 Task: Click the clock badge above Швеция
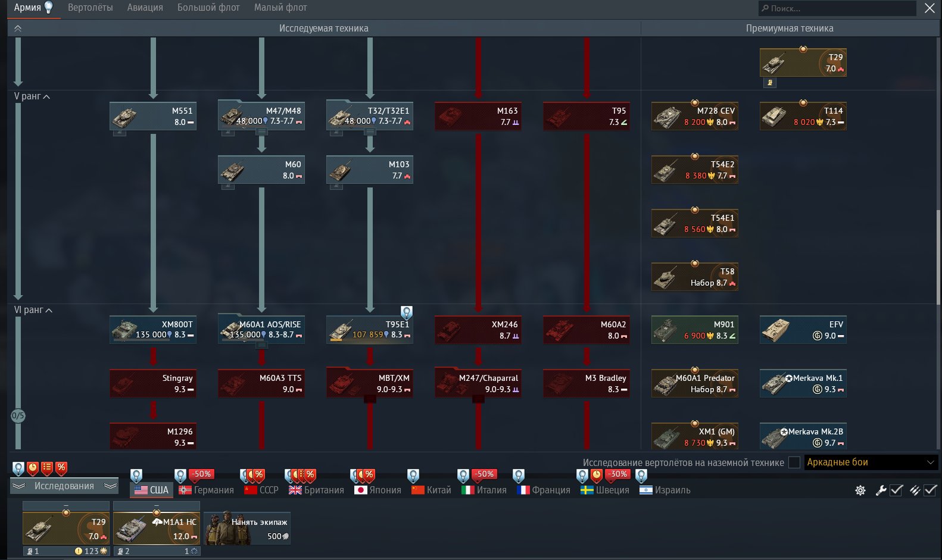click(x=597, y=475)
